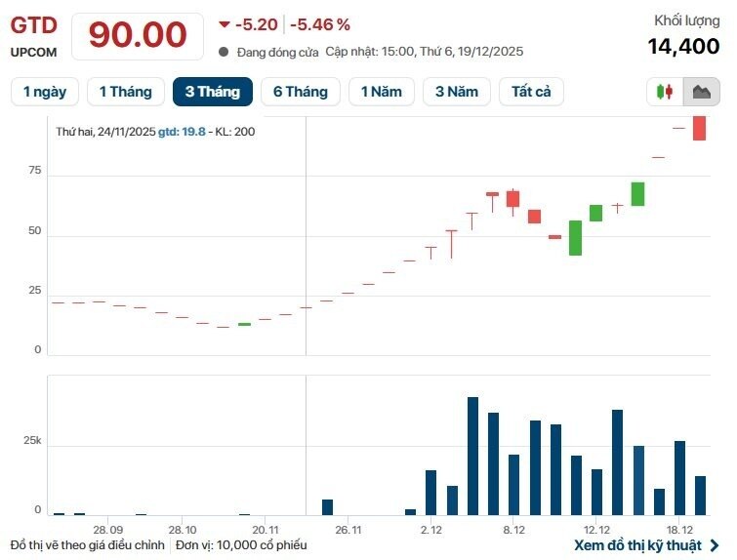Select the 3 Năm time range

point(457,92)
